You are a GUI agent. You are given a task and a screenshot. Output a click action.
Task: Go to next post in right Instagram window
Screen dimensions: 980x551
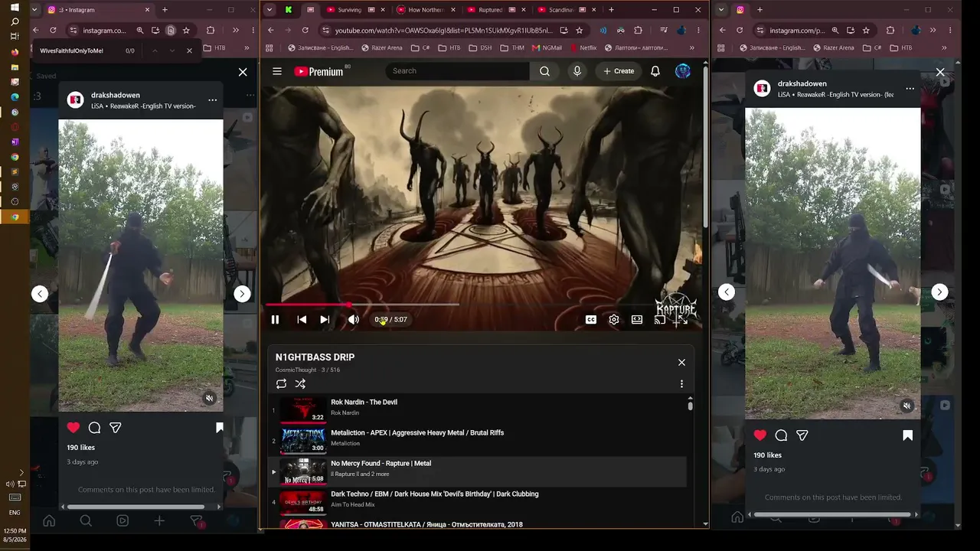[x=939, y=292]
